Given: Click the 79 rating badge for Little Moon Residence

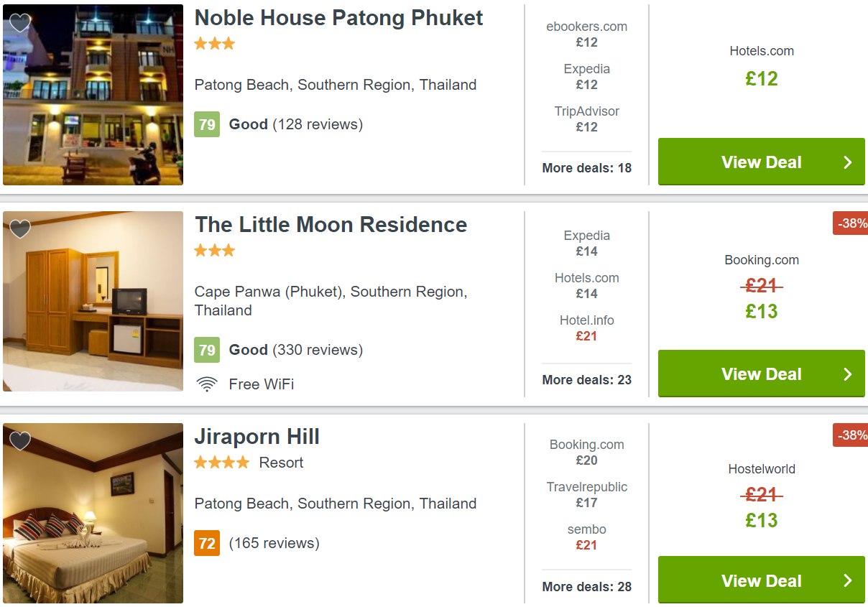Looking at the screenshot, I should tap(207, 350).
